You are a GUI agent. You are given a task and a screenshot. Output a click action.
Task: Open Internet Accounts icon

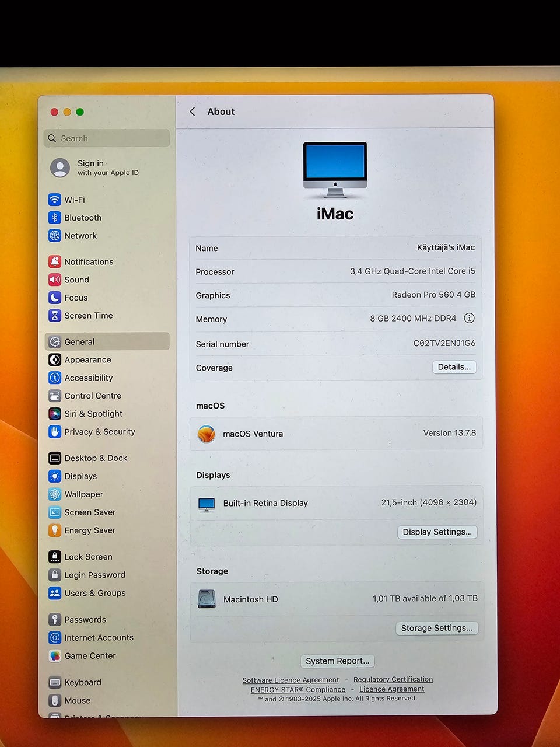click(x=55, y=638)
